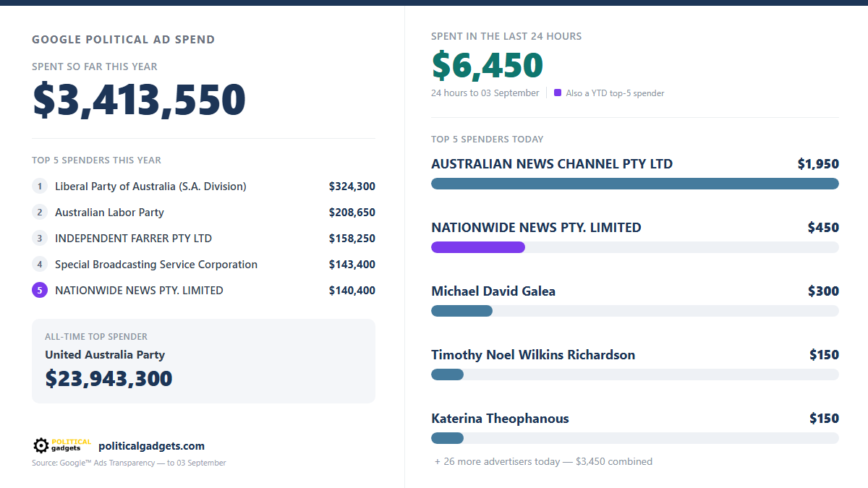Click the 24 hours to 03 September text
Image resolution: width=868 pixels, height=488 pixels.
485,93
